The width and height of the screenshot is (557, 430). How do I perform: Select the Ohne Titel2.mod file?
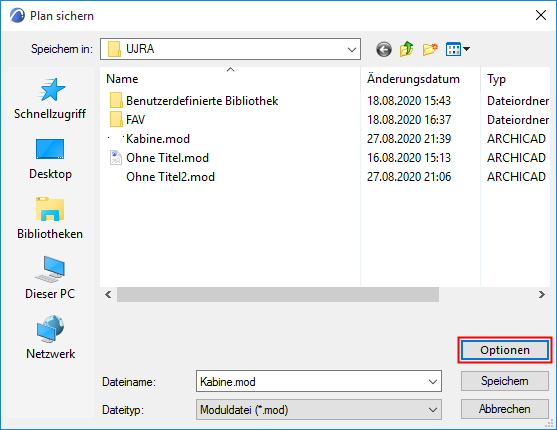pos(171,177)
